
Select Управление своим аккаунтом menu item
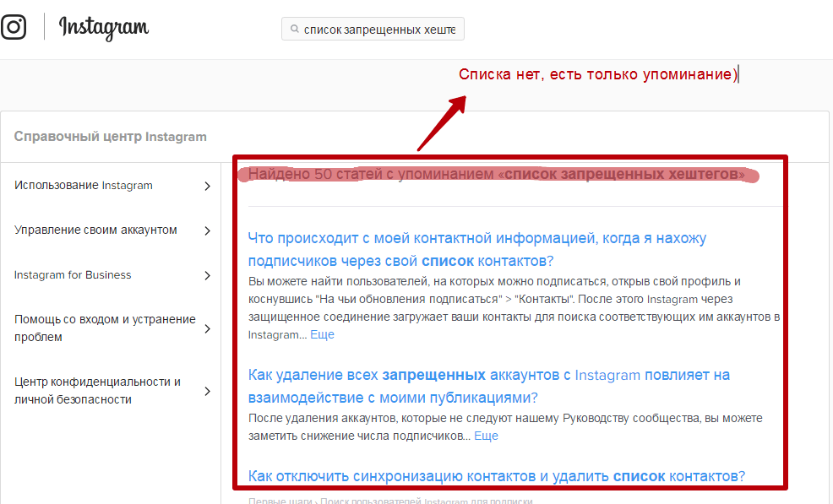tap(95, 230)
